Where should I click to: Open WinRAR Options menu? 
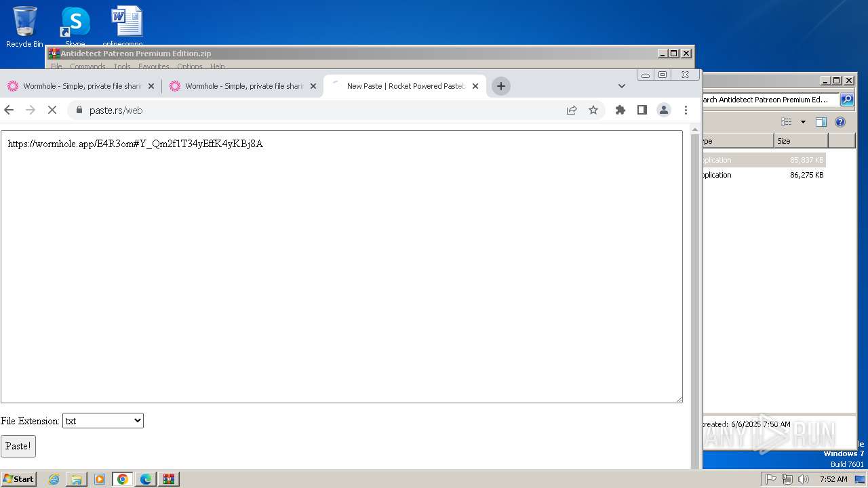tap(190, 66)
